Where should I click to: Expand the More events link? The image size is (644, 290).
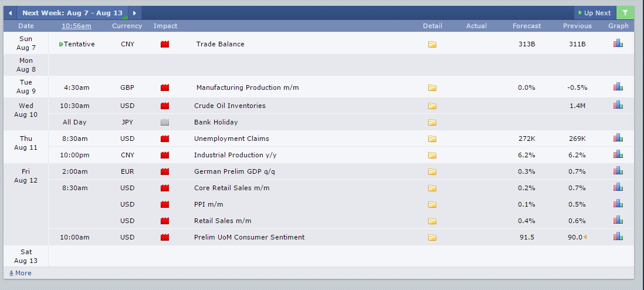click(x=21, y=273)
